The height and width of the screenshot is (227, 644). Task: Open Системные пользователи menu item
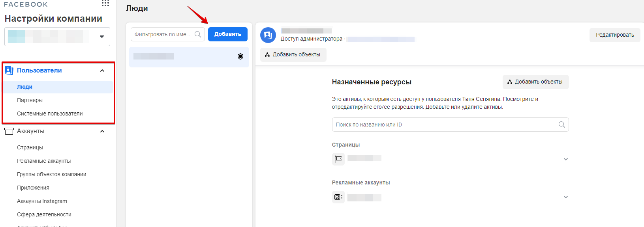pos(50,113)
